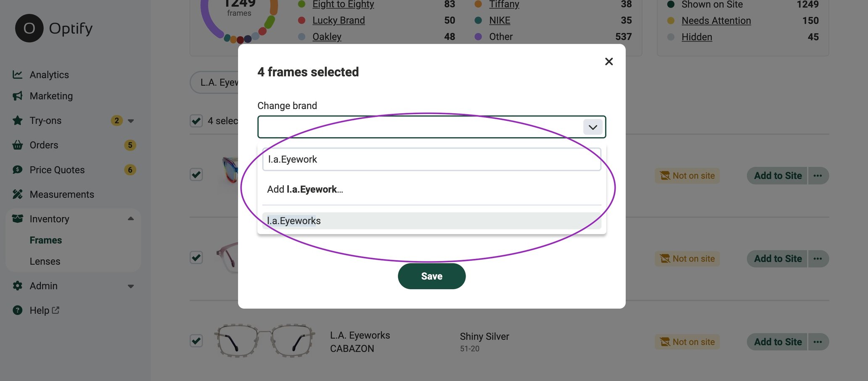The height and width of the screenshot is (381, 868).
Task: Switch to the Lenses tab under Inventory
Action: click(45, 261)
